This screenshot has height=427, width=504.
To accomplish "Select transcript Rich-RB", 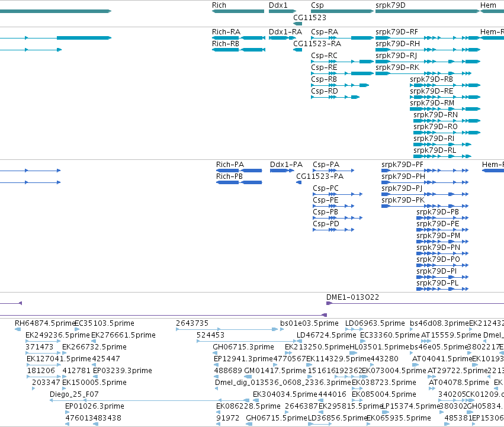I will click(x=225, y=44).
